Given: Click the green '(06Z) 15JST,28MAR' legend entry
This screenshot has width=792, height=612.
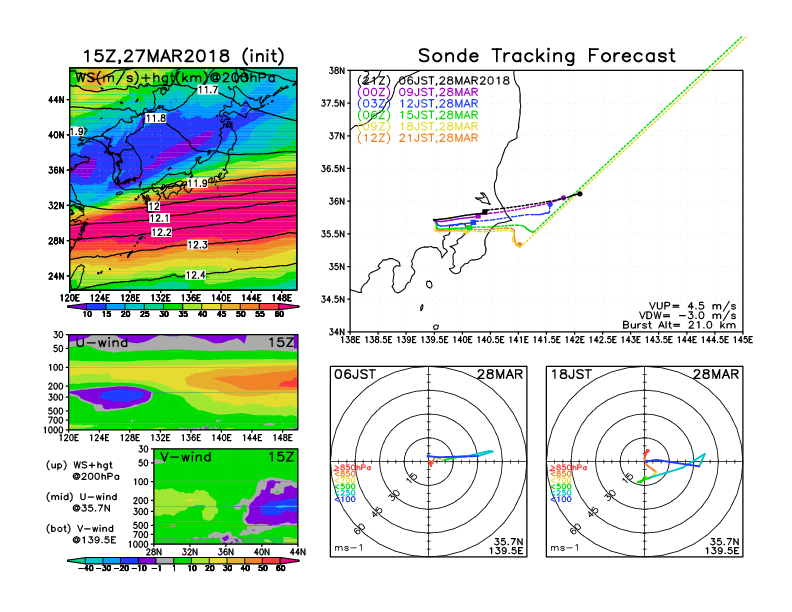Looking at the screenshot, I should [417, 115].
